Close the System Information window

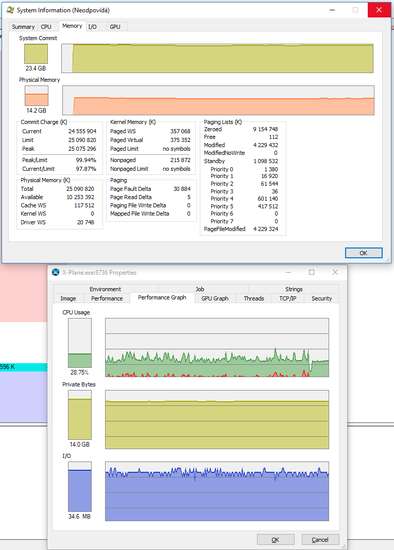click(x=379, y=10)
